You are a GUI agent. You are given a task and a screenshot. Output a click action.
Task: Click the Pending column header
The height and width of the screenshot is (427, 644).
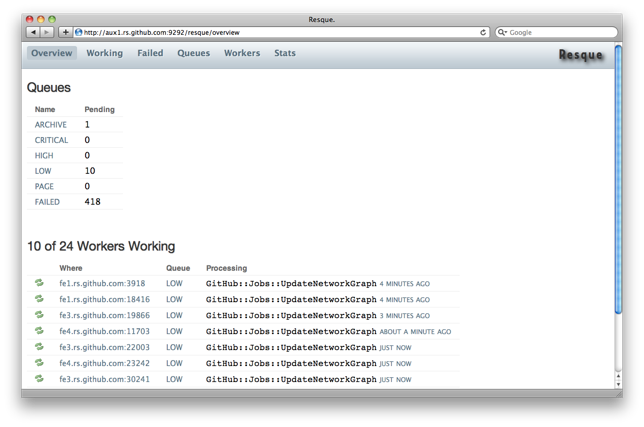pos(99,109)
